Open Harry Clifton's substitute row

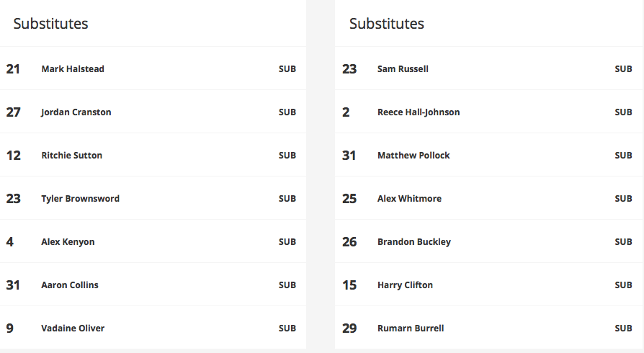coord(488,285)
